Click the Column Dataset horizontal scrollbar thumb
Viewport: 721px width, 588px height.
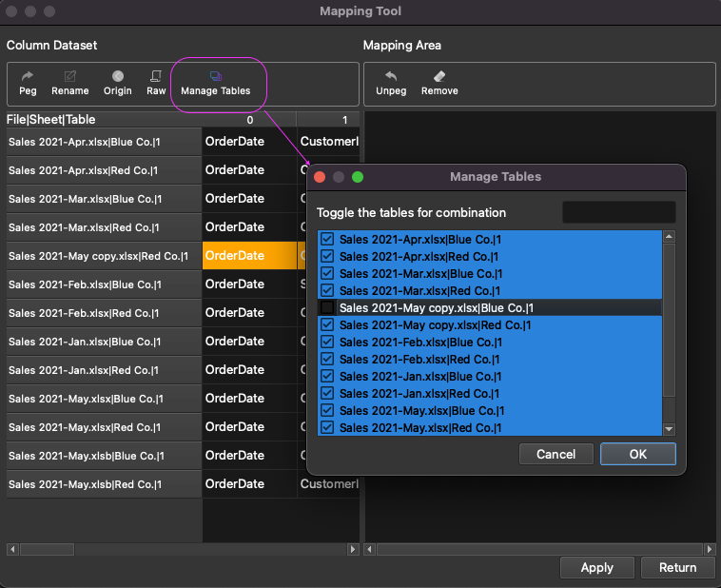(48, 549)
